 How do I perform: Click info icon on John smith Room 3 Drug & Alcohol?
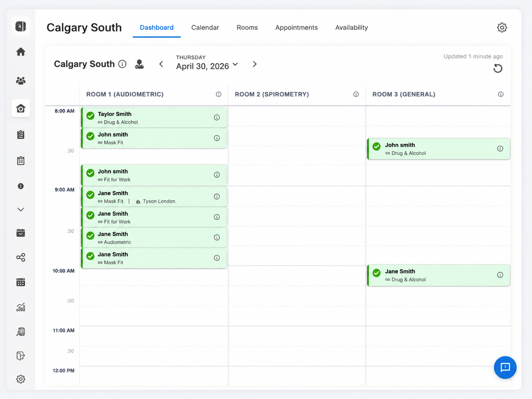point(500,149)
